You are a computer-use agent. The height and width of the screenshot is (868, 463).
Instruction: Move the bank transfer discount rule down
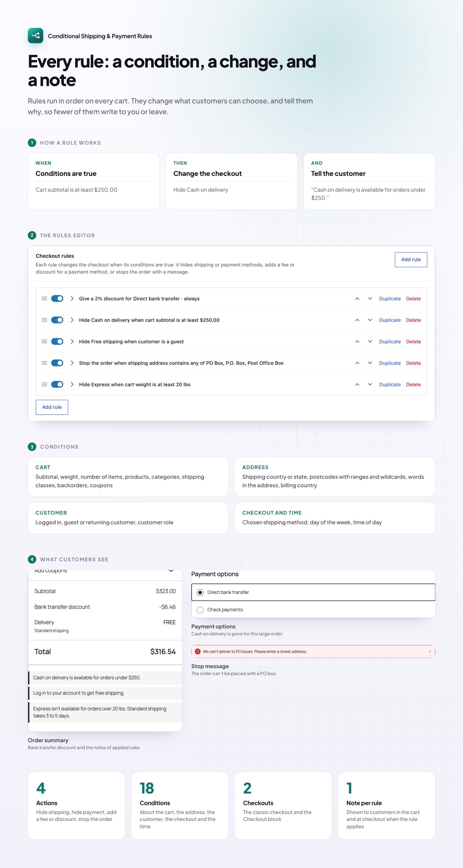(370, 298)
